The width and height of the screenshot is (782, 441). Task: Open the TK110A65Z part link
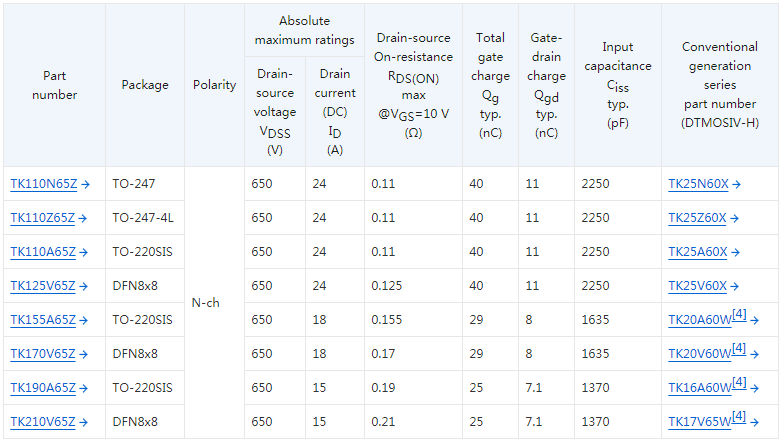43,253
